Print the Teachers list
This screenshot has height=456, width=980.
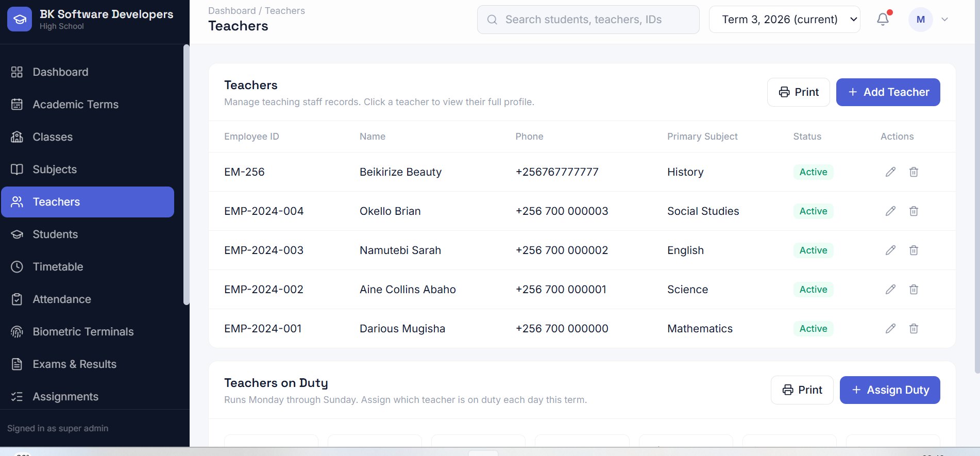point(798,92)
